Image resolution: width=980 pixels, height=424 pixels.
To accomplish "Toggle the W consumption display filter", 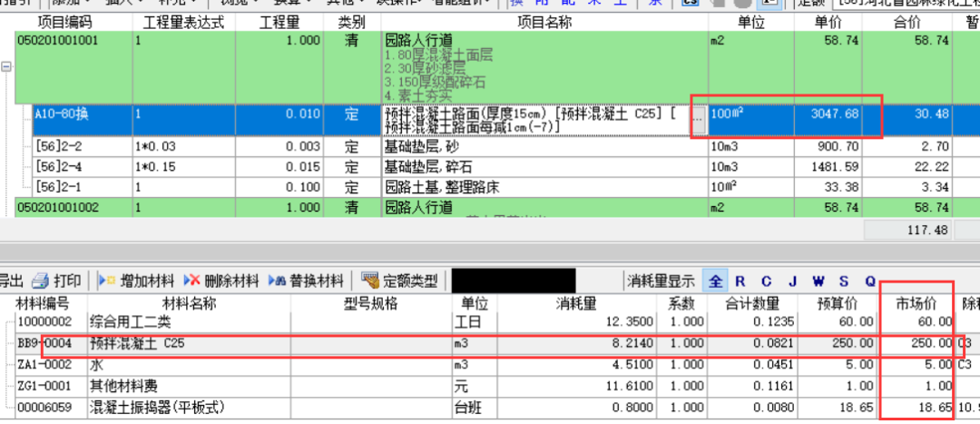I will pyautogui.click(x=818, y=281).
